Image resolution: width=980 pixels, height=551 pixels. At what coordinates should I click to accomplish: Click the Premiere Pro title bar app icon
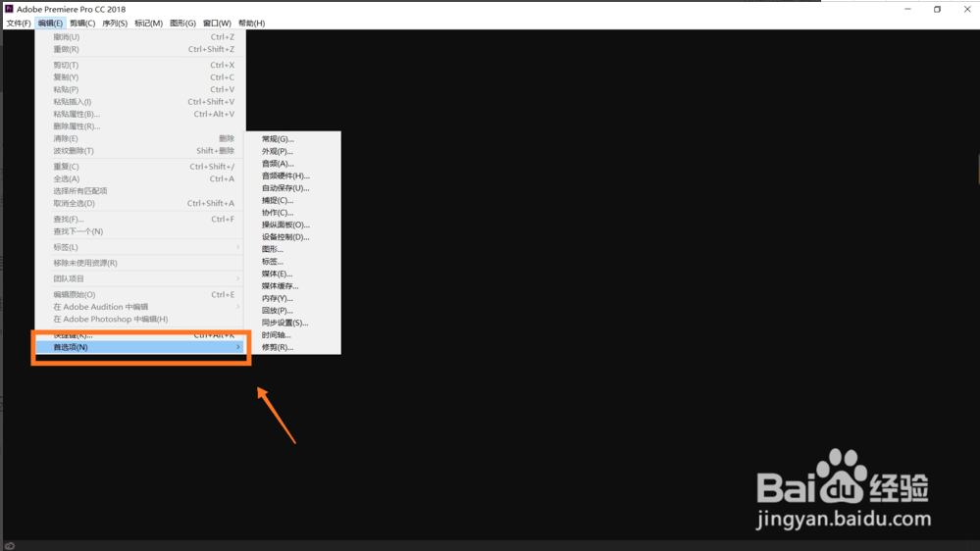click(9, 9)
